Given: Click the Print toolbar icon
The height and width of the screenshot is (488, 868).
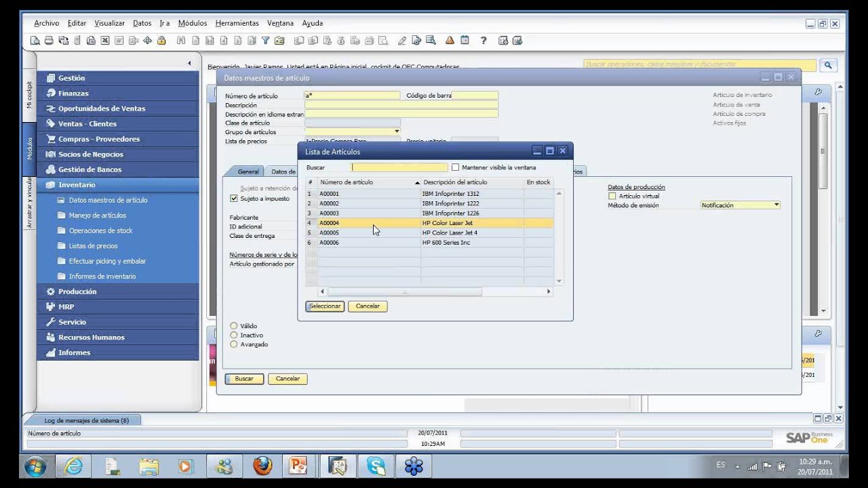Looking at the screenshot, I should tap(49, 41).
